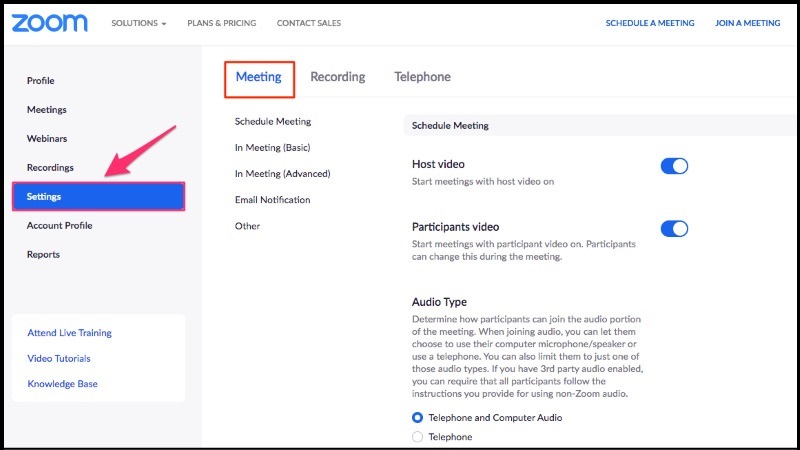Screen dimensions: 800x450
Task: Click Join a Meeting link
Action: 747,23
